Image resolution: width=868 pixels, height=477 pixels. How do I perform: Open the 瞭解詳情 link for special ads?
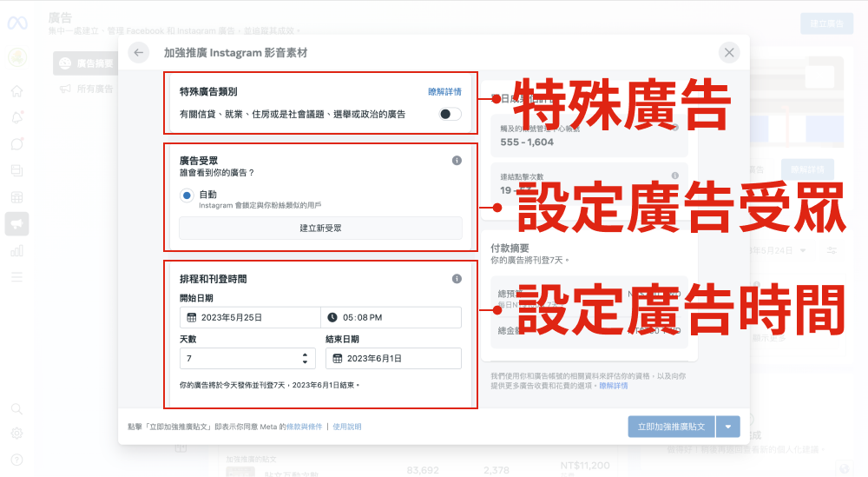[444, 91]
